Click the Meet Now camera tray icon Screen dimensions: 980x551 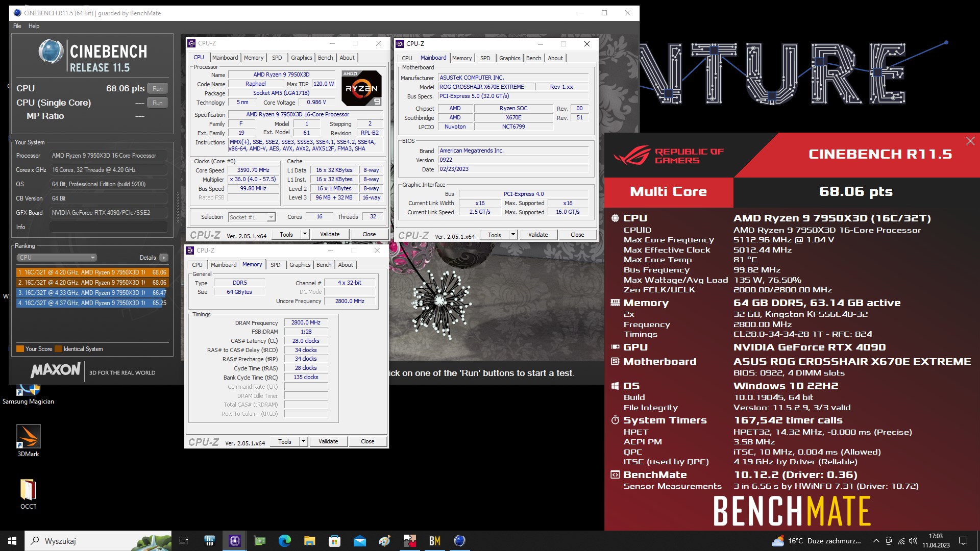[x=889, y=541]
